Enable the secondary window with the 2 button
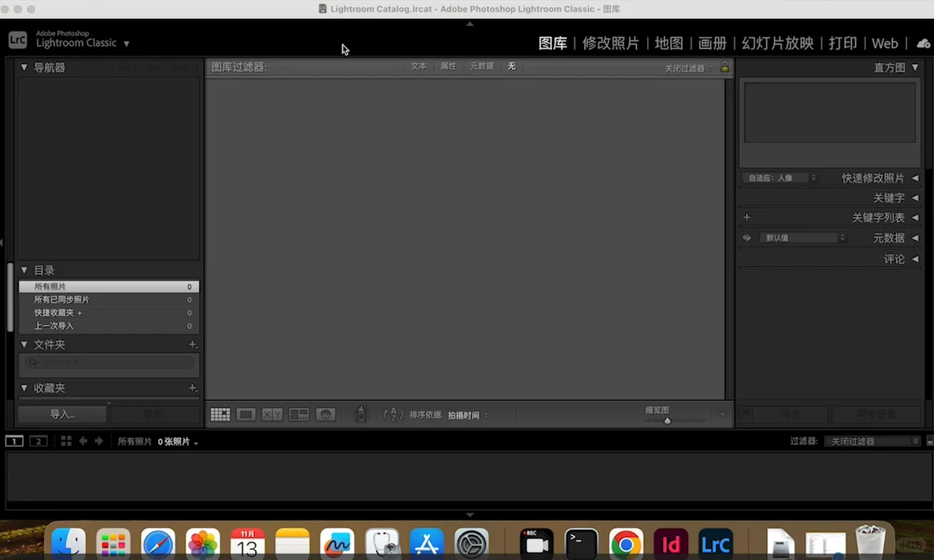934x560 pixels. pyautogui.click(x=38, y=441)
